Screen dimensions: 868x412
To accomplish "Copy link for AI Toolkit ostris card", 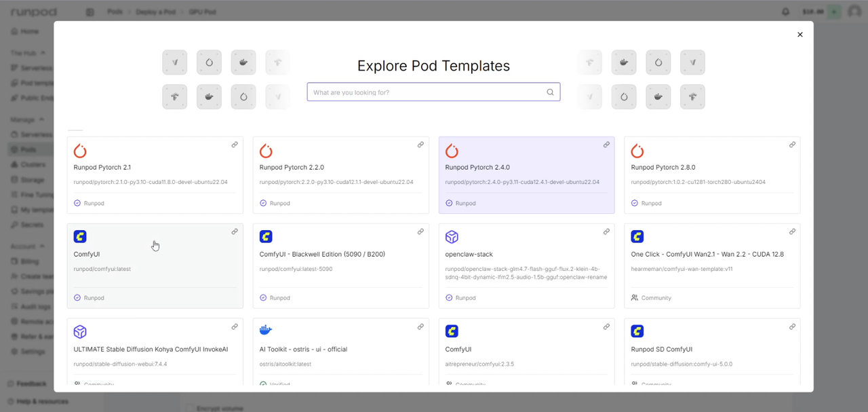I will click(420, 326).
